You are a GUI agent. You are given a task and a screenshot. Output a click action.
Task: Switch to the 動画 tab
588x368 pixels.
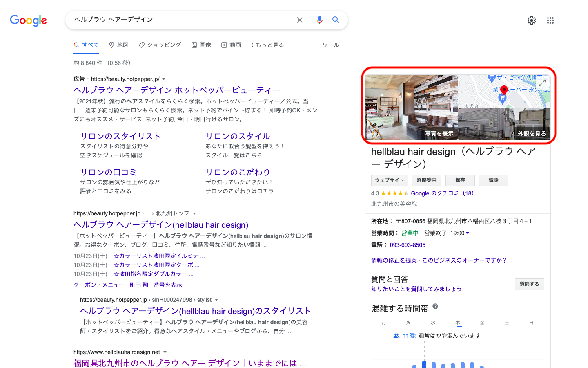tap(231, 45)
